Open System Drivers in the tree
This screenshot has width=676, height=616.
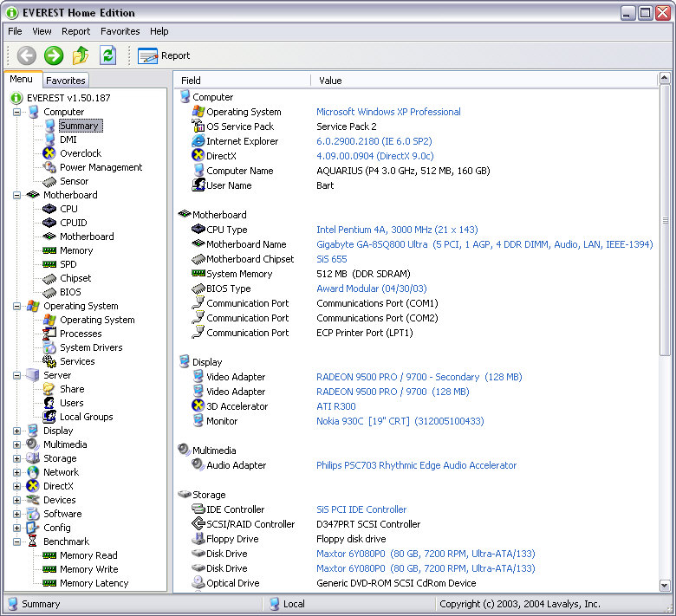click(91, 347)
